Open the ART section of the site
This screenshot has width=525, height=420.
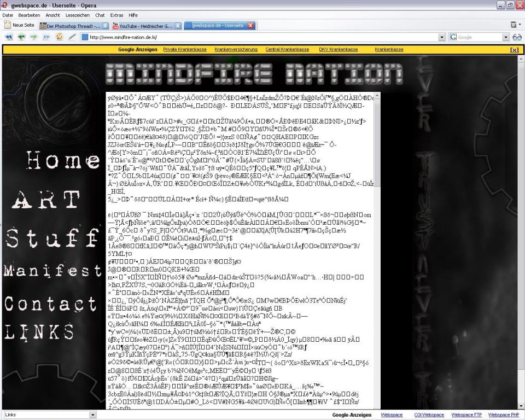coord(46,199)
